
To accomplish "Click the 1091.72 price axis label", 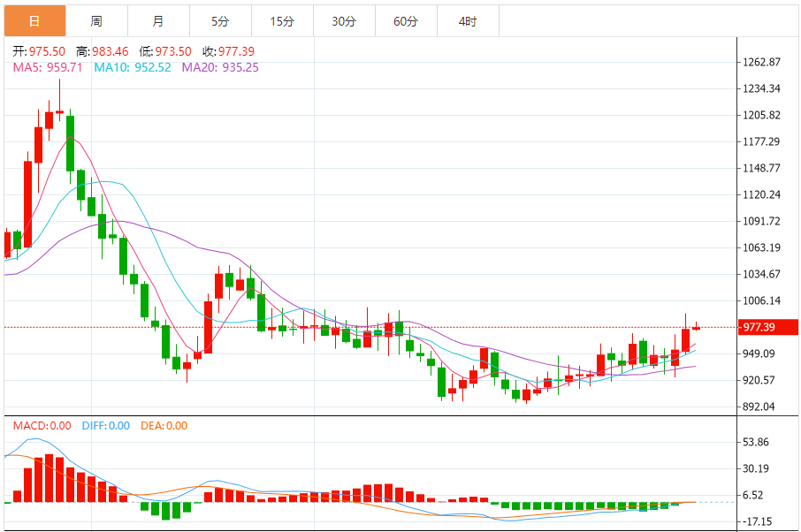I will click(x=761, y=222).
